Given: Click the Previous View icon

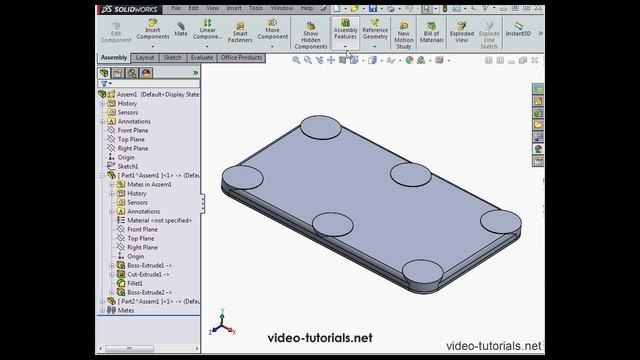Looking at the screenshot, I should click(319, 60).
